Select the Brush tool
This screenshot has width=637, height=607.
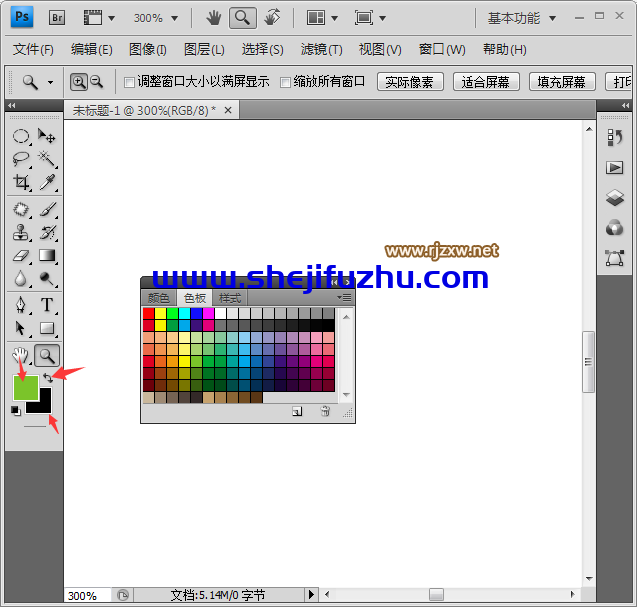pos(47,210)
